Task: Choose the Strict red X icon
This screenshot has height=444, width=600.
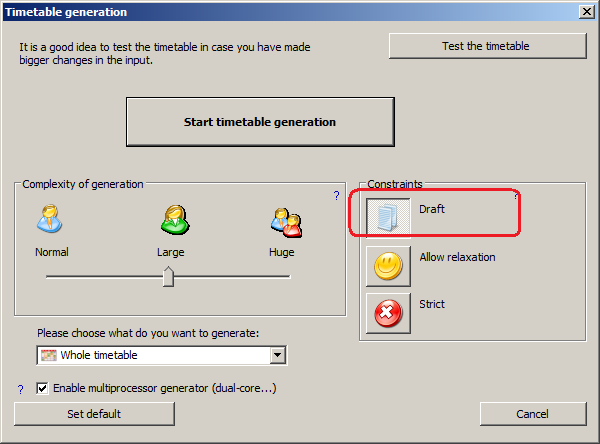Action: [386, 312]
